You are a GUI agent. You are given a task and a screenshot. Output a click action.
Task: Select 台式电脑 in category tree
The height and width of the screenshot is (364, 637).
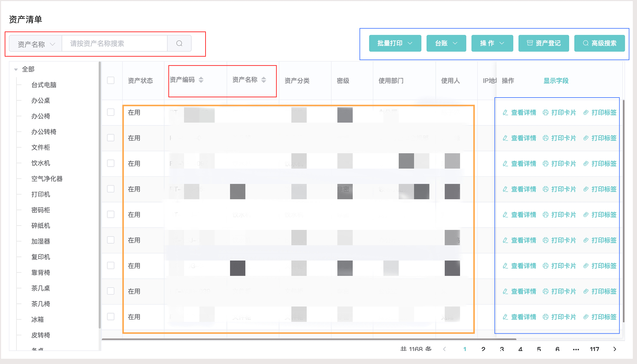44,85
